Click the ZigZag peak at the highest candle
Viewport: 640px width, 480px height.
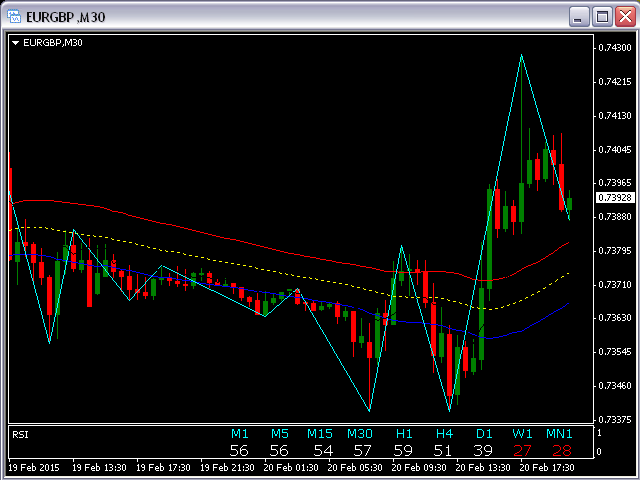pos(522,55)
